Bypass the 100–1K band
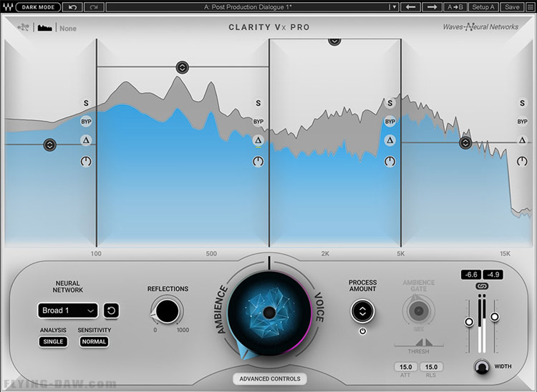The image size is (537, 392). pyautogui.click(x=258, y=122)
